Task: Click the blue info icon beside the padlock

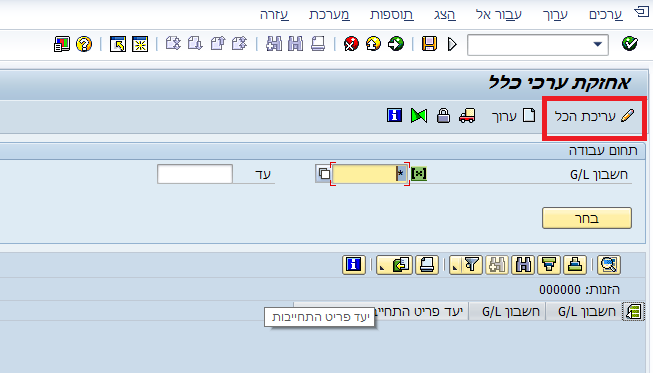Action: [x=394, y=115]
